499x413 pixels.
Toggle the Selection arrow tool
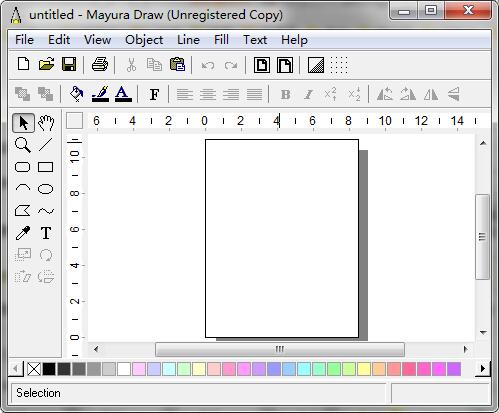pos(23,123)
